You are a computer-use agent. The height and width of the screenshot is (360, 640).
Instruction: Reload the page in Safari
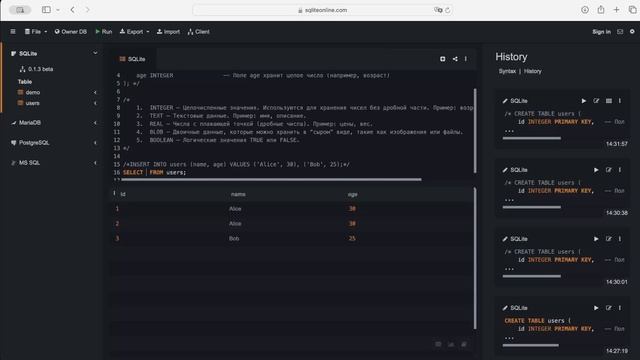(x=448, y=10)
